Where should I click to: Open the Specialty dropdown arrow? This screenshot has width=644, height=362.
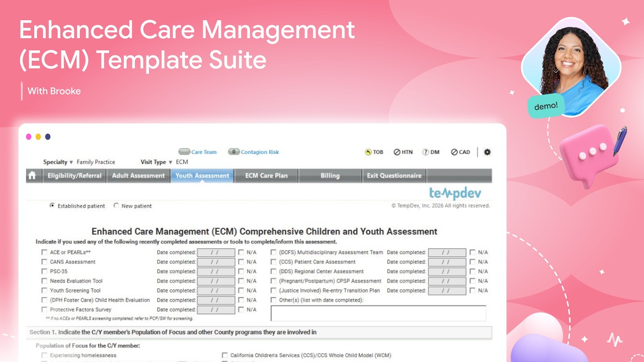point(71,162)
